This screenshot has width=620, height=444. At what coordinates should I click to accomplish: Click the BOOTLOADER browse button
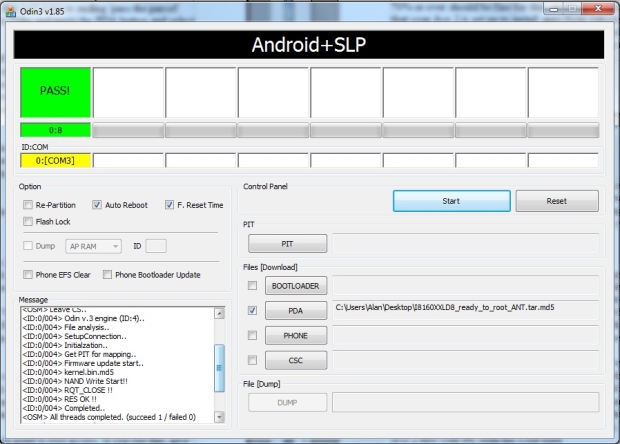tap(296, 285)
